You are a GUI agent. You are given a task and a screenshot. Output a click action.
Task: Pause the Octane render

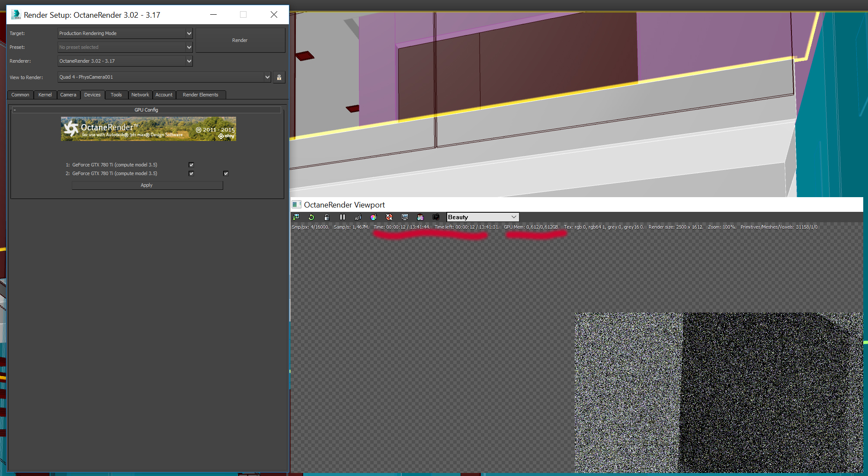(343, 217)
